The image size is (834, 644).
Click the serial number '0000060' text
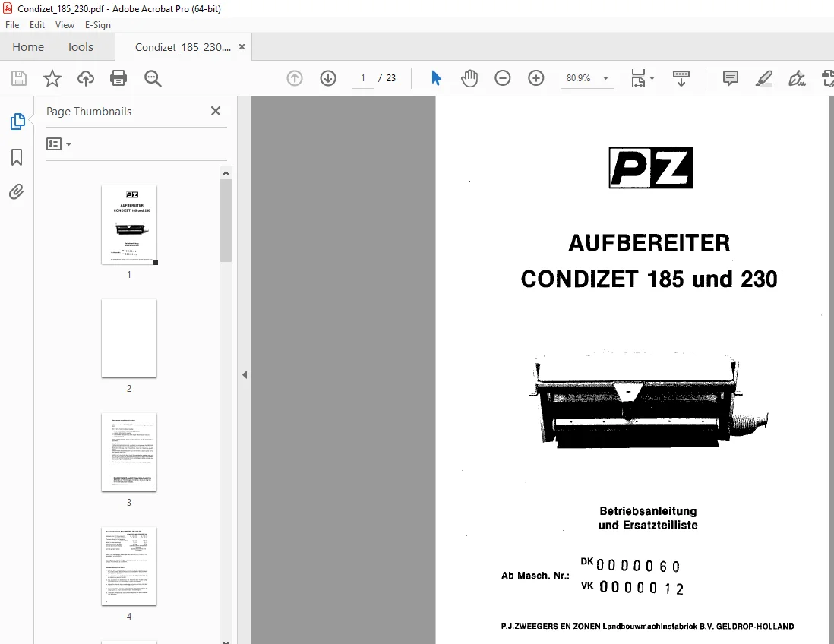(638, 566)
